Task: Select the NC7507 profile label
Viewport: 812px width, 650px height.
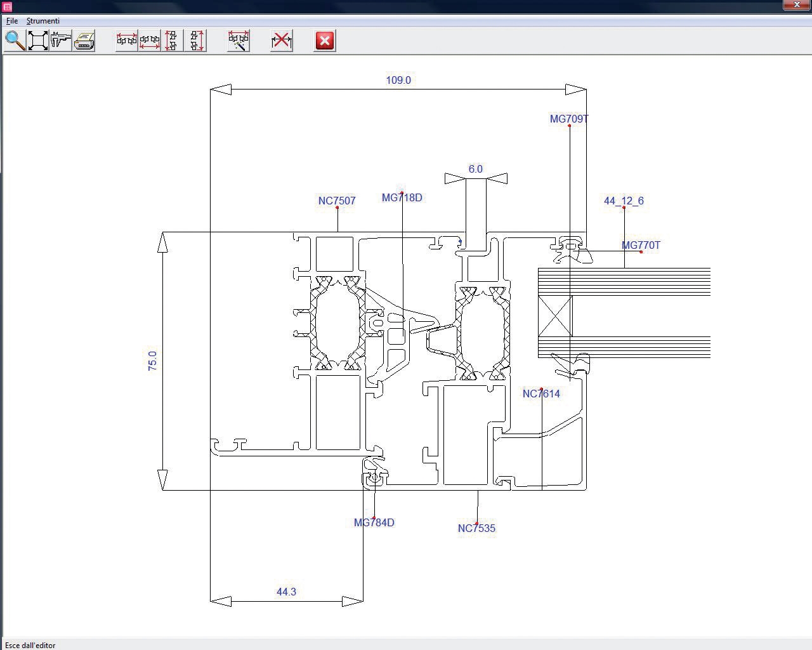Action: (x=337, y=201)
